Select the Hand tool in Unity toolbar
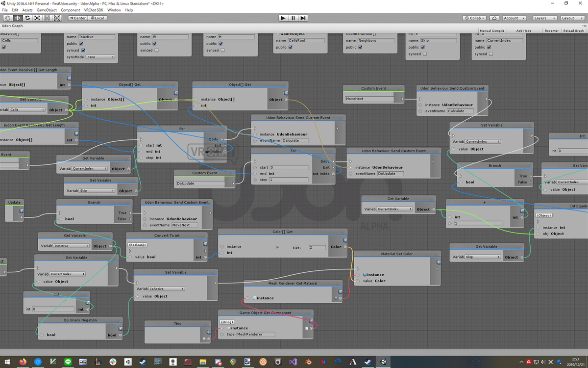This screenshot has height=368, width=588. [7, 18]
